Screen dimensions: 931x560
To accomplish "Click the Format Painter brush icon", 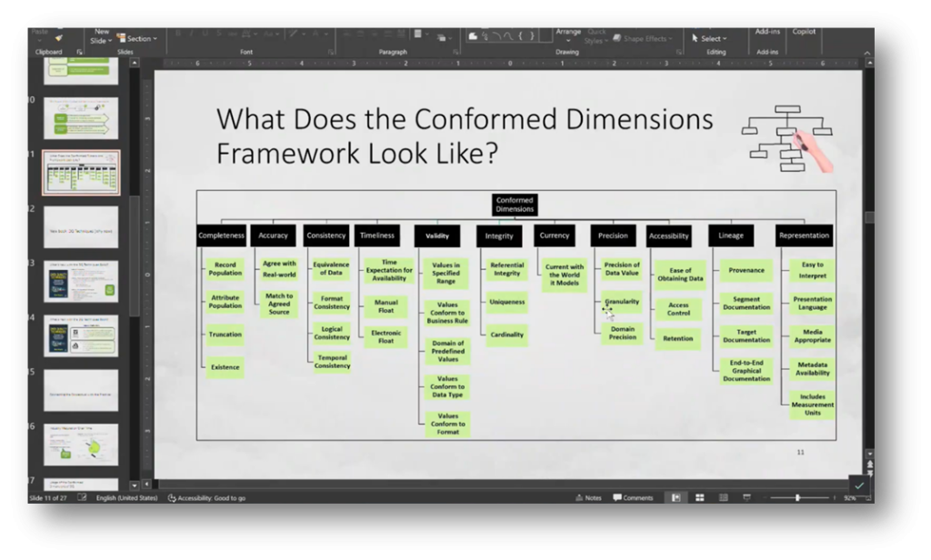I will coord(59,38).
